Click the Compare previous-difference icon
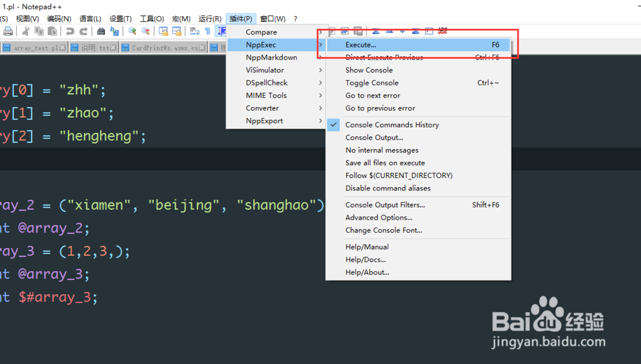Image resolution: width=641 pixels, height=364 pixels. pyautogui.click(x=389, y=31)
